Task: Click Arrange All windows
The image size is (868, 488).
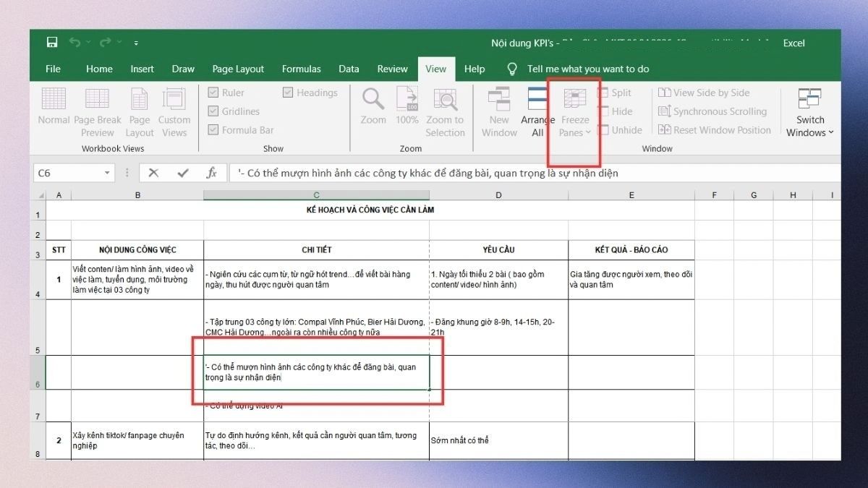Action: 537,112
